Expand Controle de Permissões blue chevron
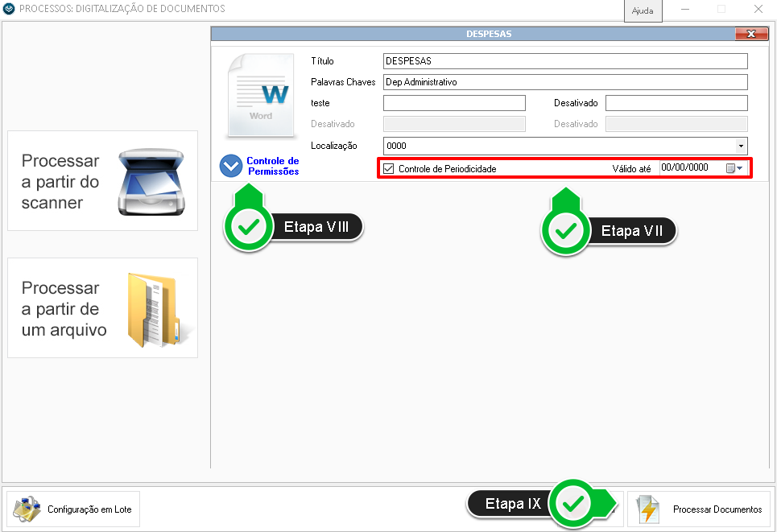777x532 pixels. coord(231,166)
